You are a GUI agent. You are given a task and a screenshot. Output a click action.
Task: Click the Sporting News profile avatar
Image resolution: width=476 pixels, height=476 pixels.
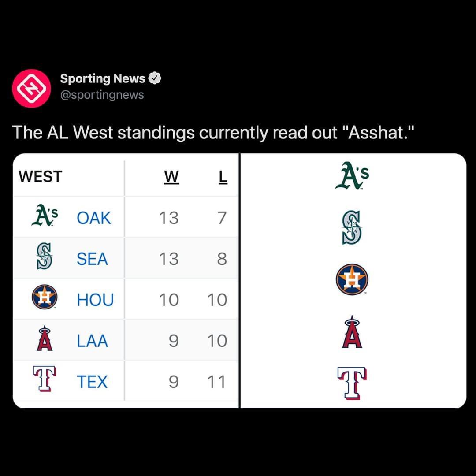pos(31,88)
